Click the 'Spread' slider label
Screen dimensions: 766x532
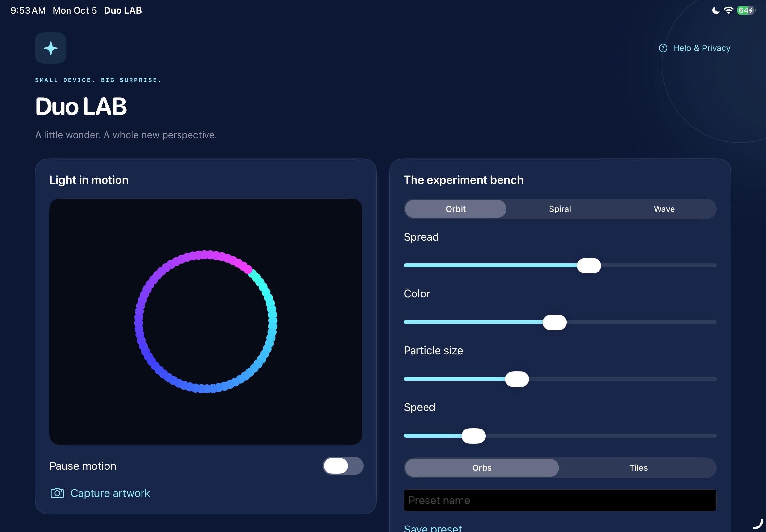[421, 237]
